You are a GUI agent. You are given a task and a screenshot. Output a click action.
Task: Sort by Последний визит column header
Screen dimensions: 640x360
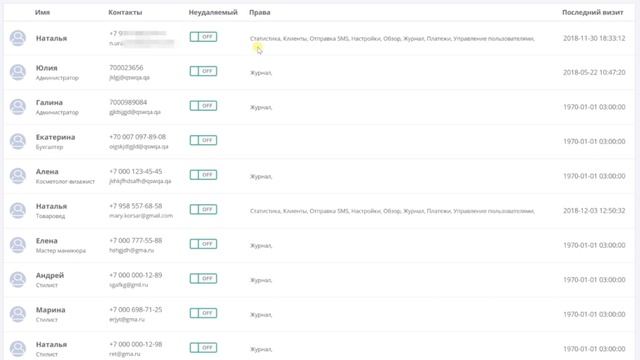click(x=593, y=12)
